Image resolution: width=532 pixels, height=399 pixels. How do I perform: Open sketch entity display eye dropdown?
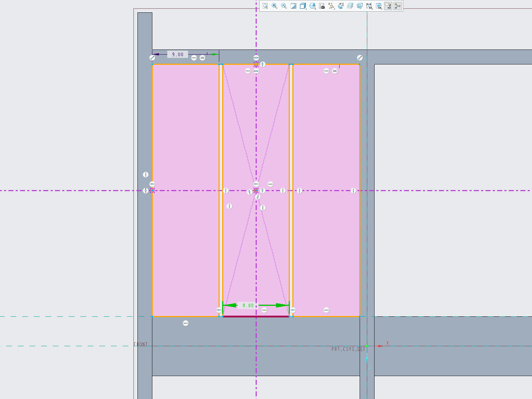(379, 6)
